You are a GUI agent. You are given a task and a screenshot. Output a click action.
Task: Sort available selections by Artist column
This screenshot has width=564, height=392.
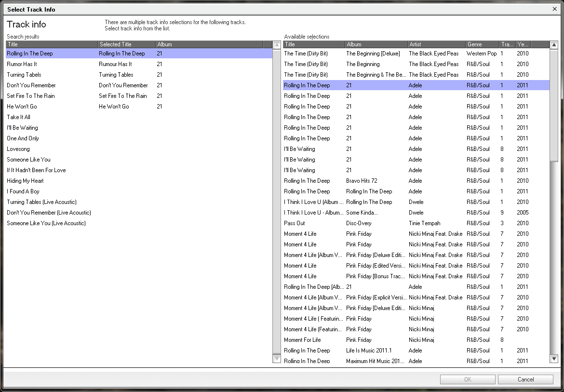tap(436, 44)
